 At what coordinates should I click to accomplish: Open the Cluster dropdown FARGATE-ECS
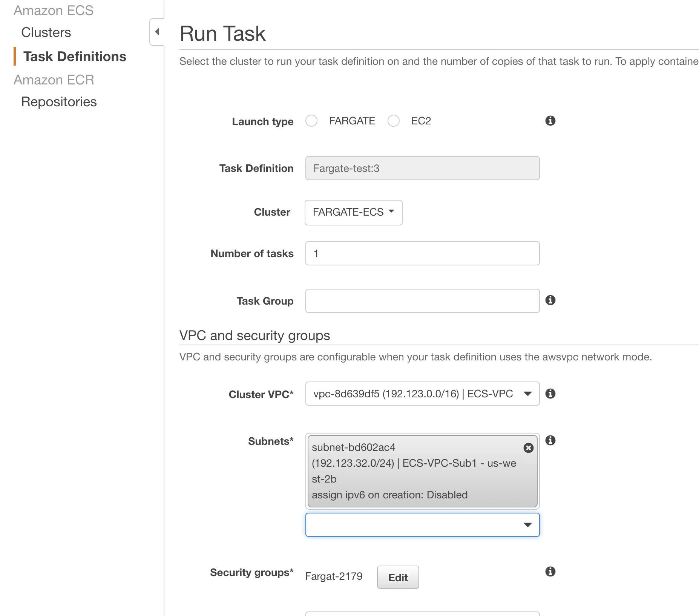click(x=353, y=212)
